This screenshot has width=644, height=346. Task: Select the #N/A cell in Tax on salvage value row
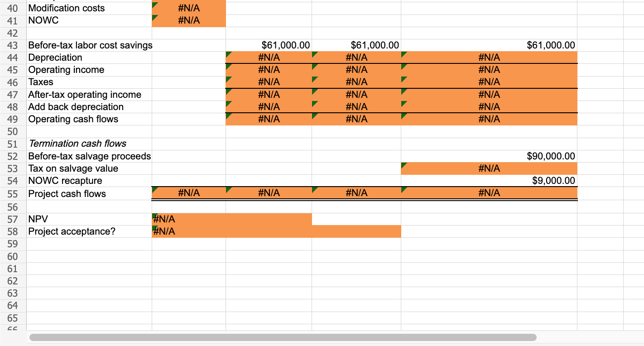[489, 168]
